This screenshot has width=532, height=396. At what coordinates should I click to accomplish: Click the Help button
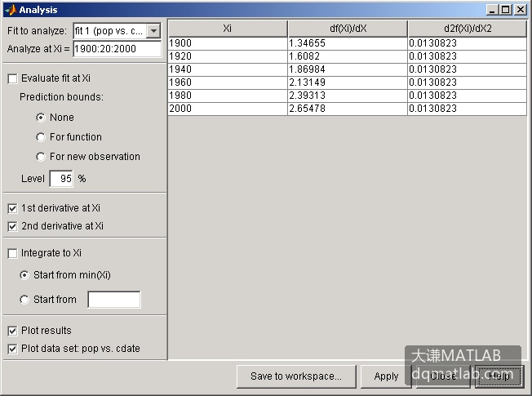click(x=499, y=376)
